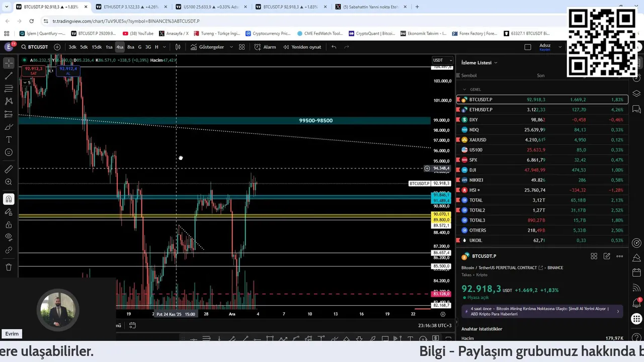Viewport: 644px width, 362px height.
Task: Toggle stay in drawing mode
Action: (9, 212)
